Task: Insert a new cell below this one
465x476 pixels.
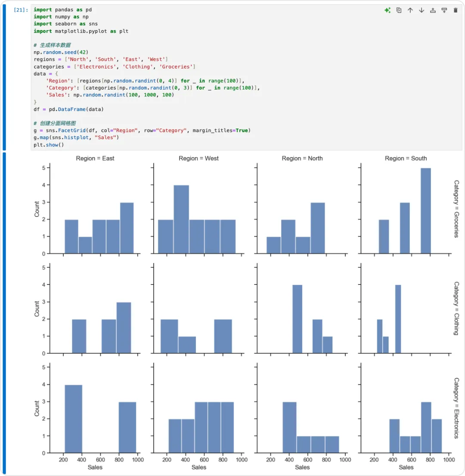Action: [x=444, y=10]
